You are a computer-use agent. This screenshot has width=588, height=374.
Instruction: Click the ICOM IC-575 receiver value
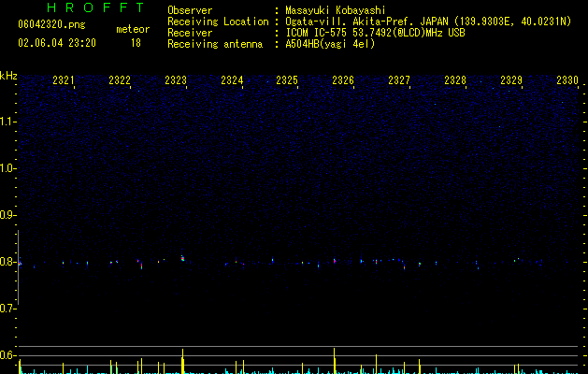coord(375,33)
